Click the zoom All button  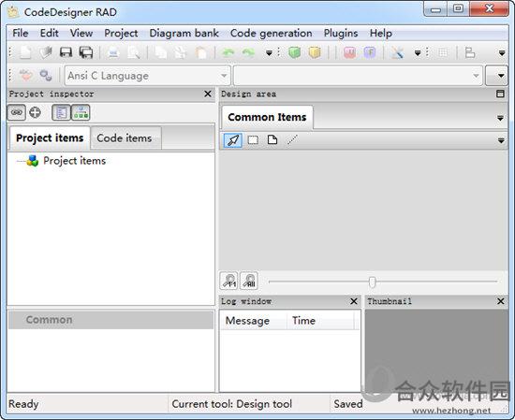[x=249, y=281]
